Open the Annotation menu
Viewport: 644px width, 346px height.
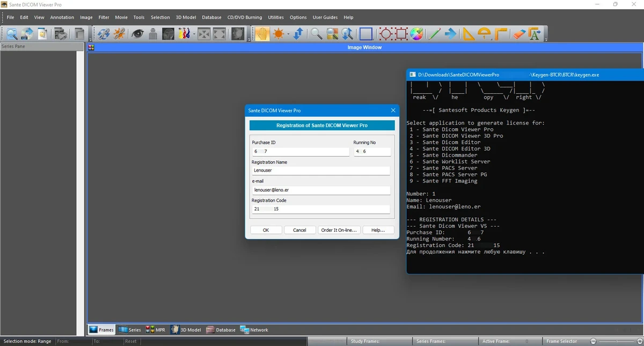click(62, 17)
